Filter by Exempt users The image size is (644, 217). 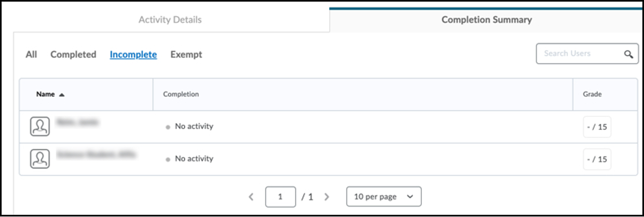(186, 54)
